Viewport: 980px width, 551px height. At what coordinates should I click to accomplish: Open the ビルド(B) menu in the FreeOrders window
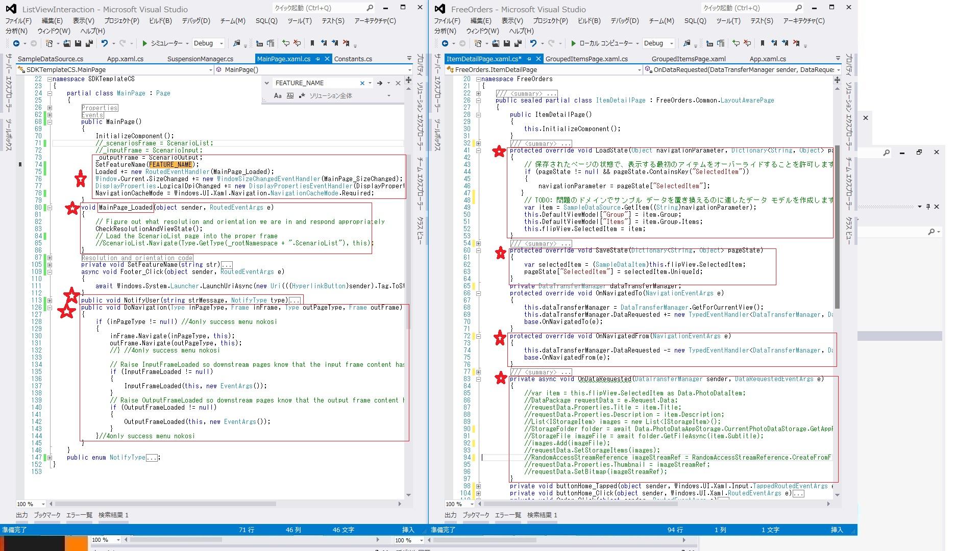tap(589, 21)
